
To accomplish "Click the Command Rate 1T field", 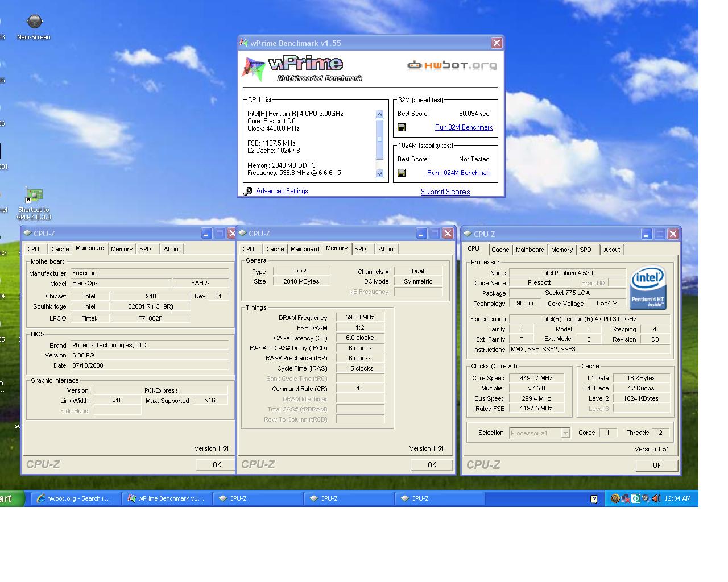I will (360, 389).
